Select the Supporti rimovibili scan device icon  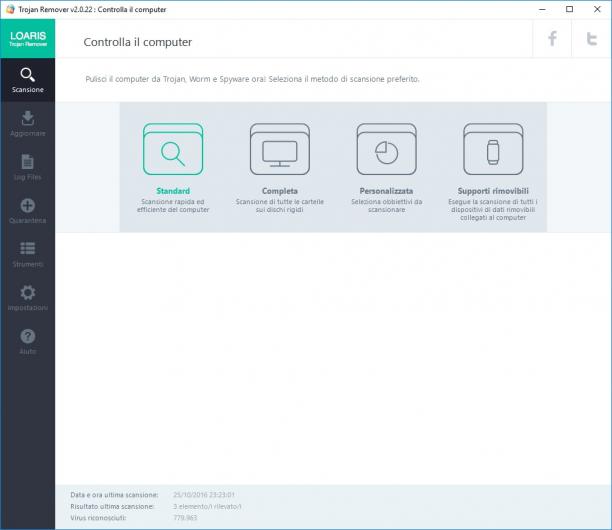[493, 149]
